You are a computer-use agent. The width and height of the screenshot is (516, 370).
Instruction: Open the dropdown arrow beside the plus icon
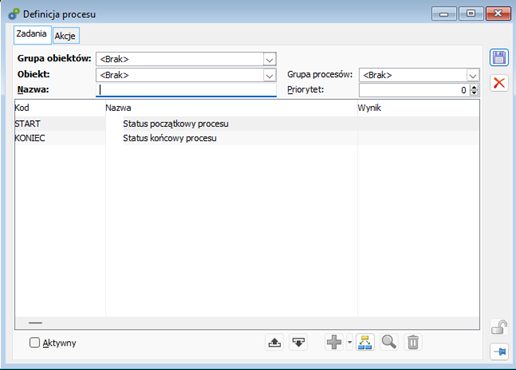coord(350,342)
